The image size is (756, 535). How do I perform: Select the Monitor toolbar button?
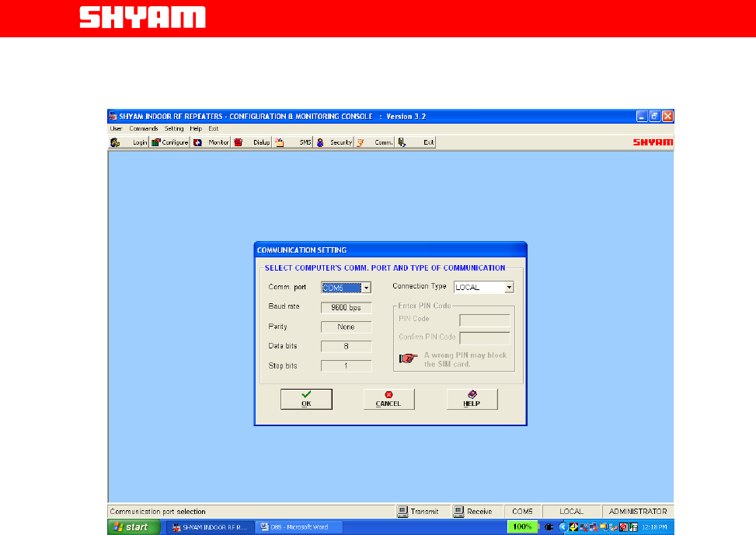(211, 142)
